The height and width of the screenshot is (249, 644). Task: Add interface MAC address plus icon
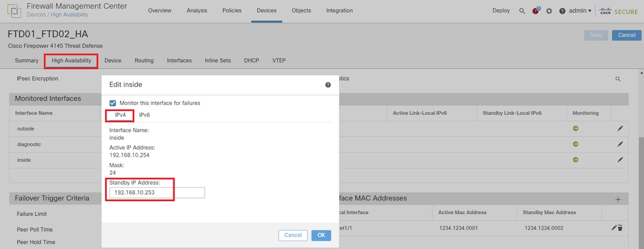[618, 199]
